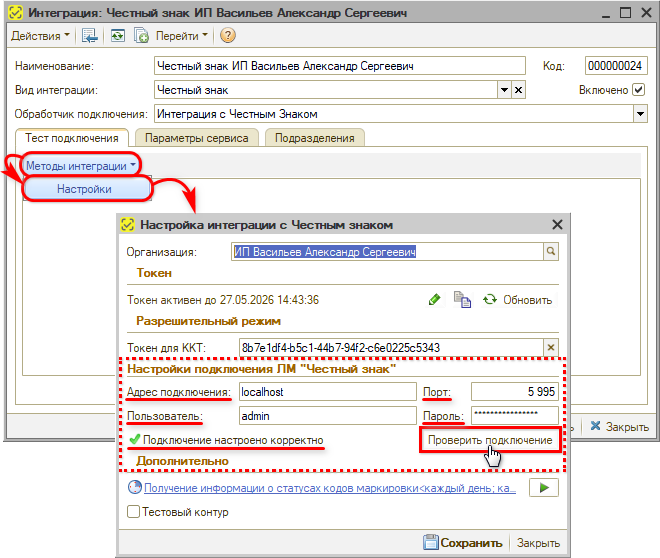This screenshot has width=660, height=558.
Task: Open the Действия menu
Action: tap(40, 36)
